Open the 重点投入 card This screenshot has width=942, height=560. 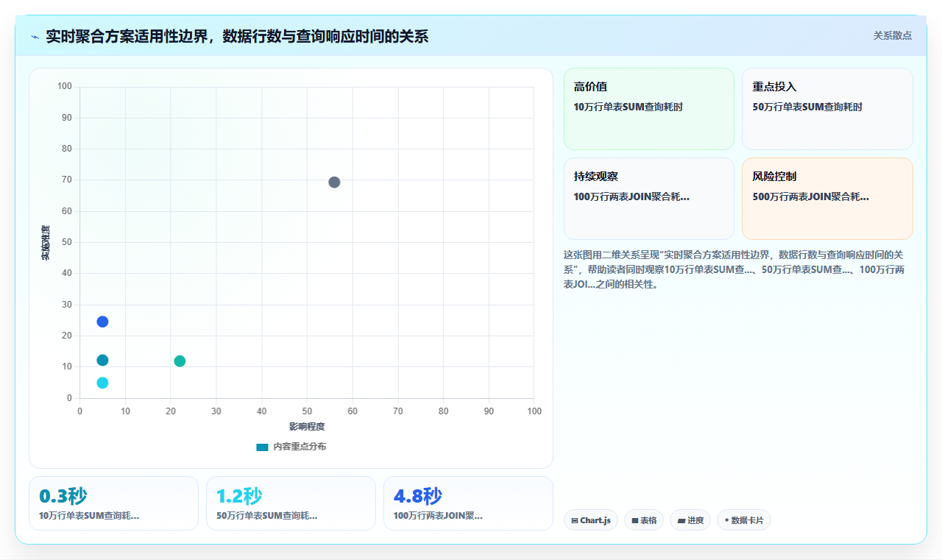(827, 109)
